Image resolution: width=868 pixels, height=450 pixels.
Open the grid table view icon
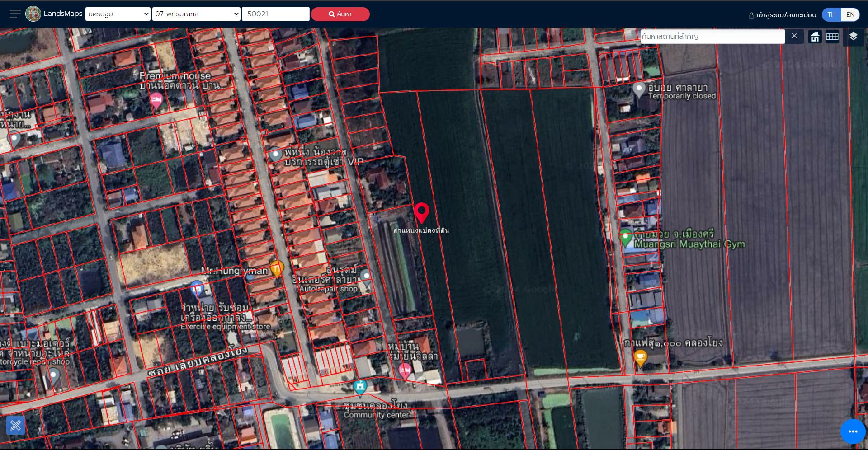pyautogui.click(x=832, y=37)
